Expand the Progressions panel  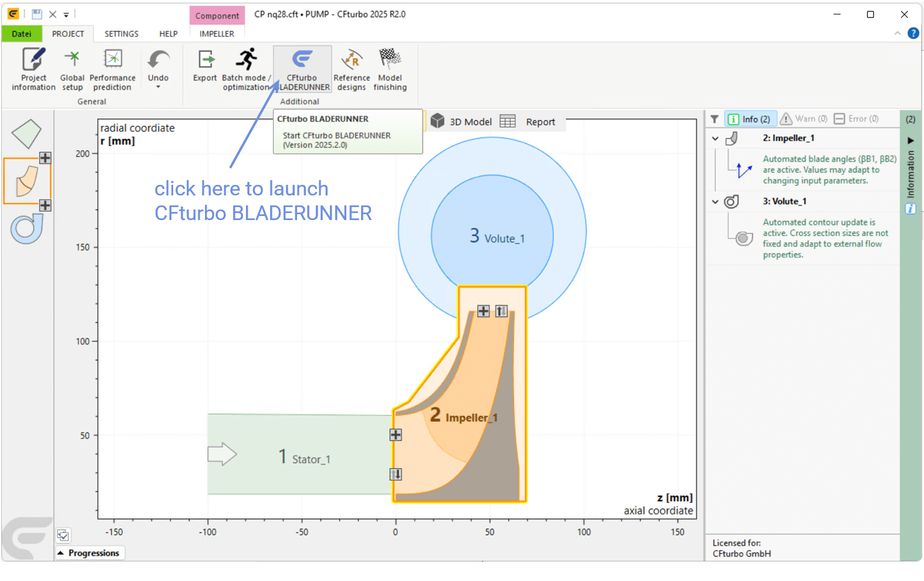pos(90,553)
